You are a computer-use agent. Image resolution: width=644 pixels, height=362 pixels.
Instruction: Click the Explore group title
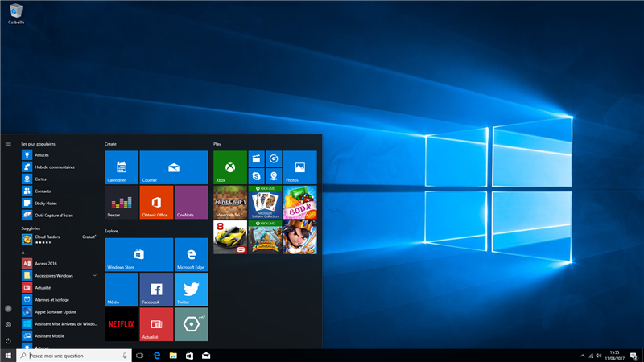[x=111, y=231]
